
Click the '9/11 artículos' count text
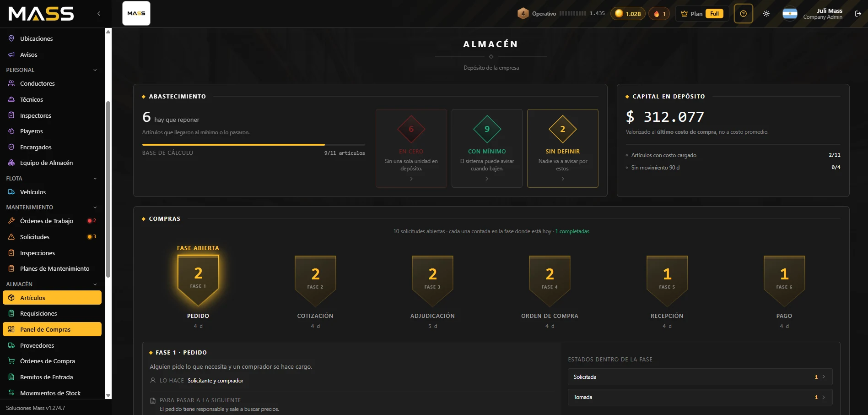tap(345, 153)
